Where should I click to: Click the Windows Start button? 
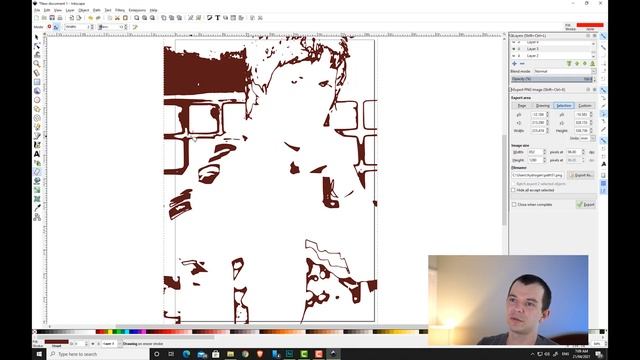(39, 354)
